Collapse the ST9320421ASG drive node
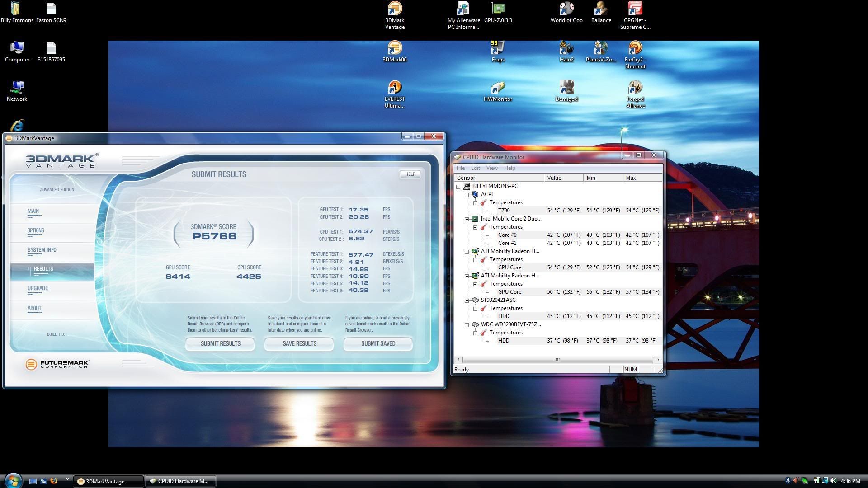This screenshot has width=868, height=488. click(x=467, y=300)
